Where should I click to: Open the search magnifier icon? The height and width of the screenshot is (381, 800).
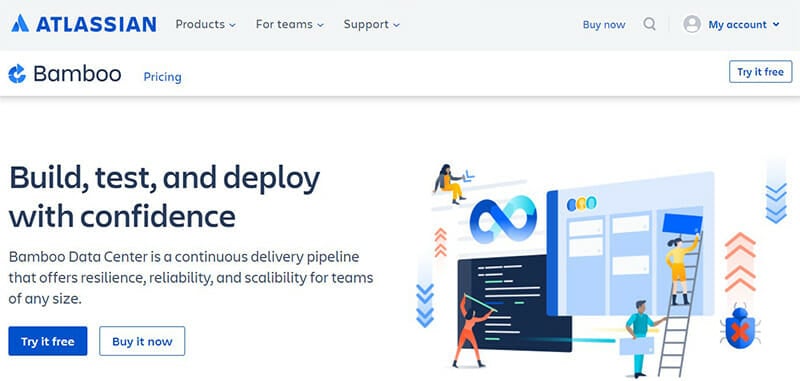649,24
